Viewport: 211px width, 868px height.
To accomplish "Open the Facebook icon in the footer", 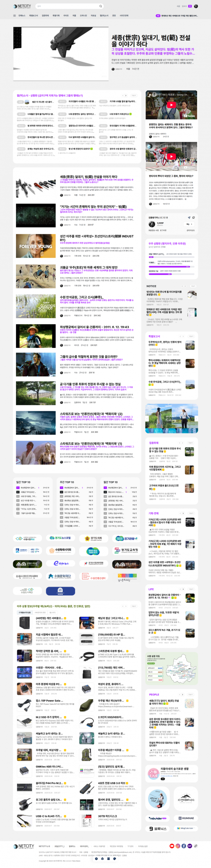I will coord(184,846).
